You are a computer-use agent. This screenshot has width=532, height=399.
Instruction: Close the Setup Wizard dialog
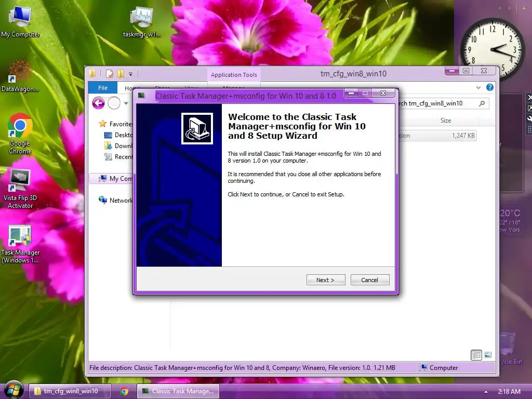coord(383,93)
